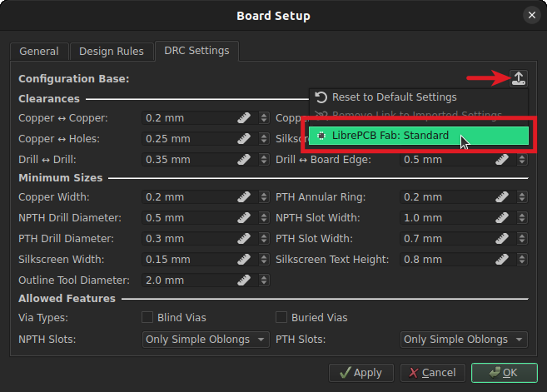The image size is (547, 392).
Task: Click unit ruler icon for Copper ↔ Copper
Action: coord(244,118)
